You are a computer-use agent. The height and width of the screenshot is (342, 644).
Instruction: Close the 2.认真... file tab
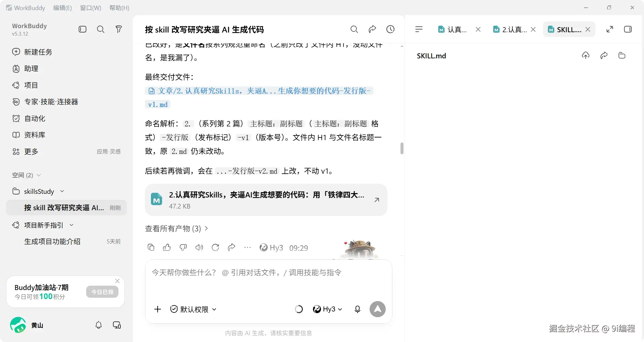pyautogui.click(x=533, y=30)
